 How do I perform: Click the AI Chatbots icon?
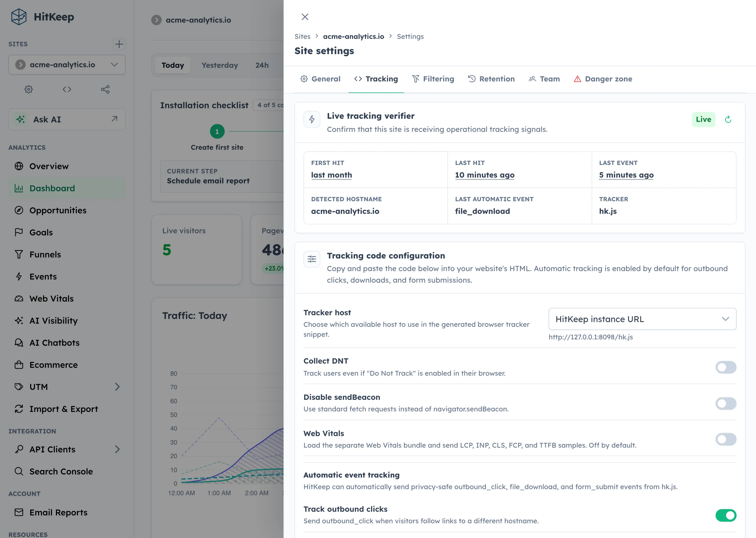(19, 343)
